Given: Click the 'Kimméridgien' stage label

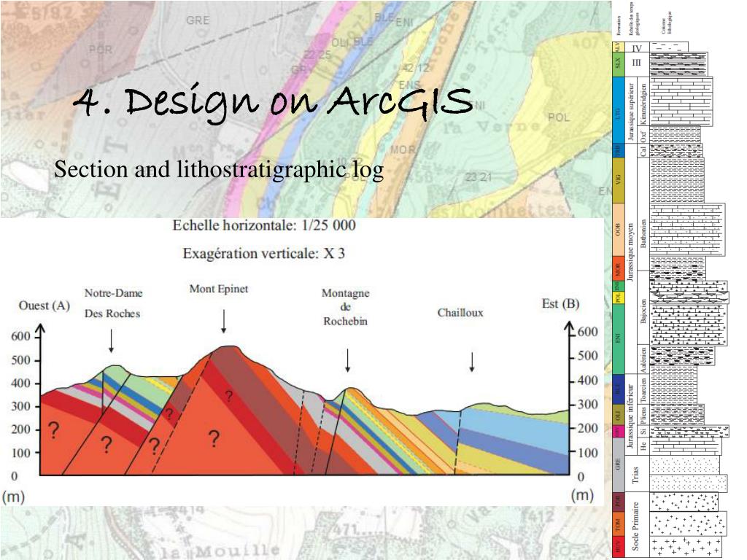Looking at the screenshot, I should point(643,104).
